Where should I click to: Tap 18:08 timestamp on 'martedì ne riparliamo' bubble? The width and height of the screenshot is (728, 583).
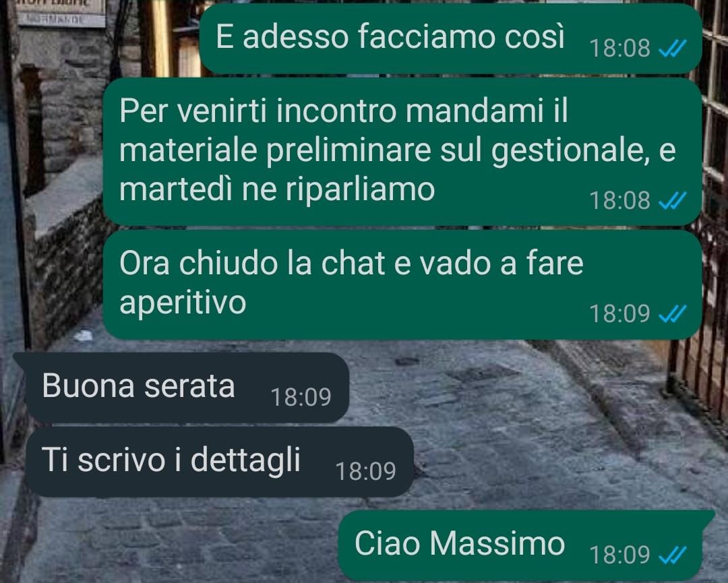(x=620, y=201)
